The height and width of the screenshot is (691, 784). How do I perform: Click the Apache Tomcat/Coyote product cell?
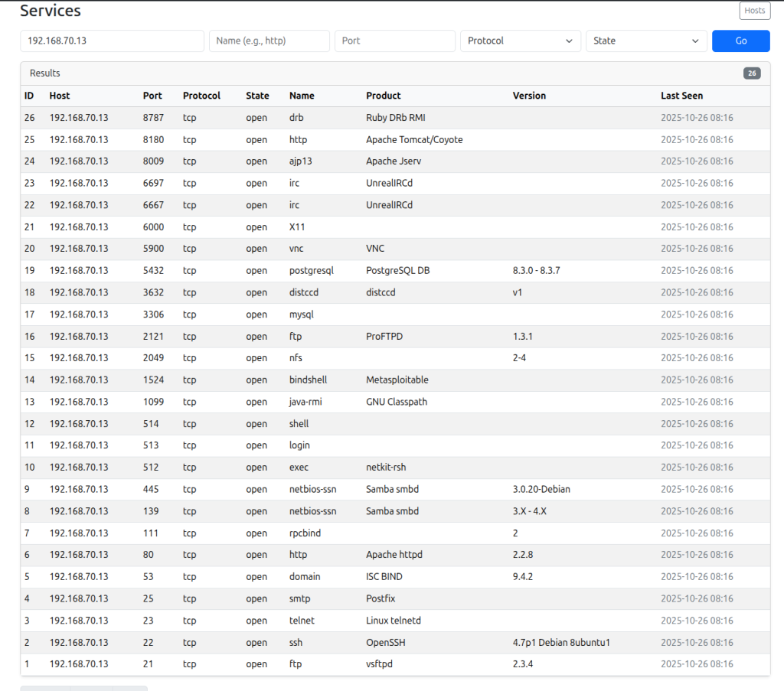pyautogui.click(x=414, y=140)
